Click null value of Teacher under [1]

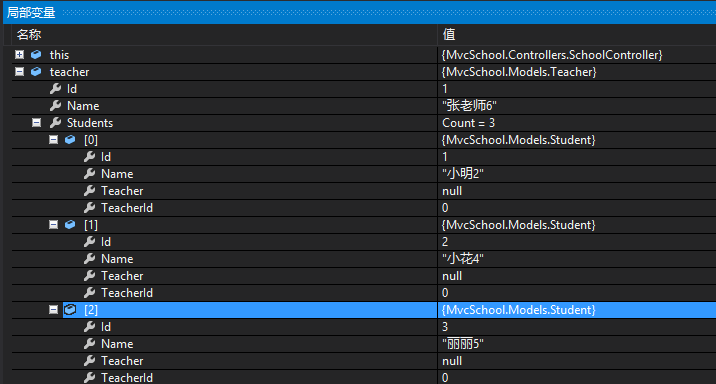pos(452,276)
